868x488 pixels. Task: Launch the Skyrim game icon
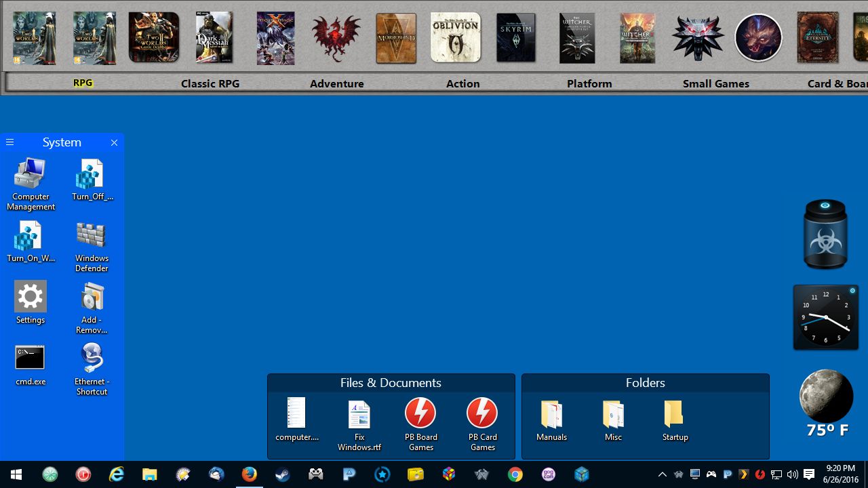(x=516, y=38)
